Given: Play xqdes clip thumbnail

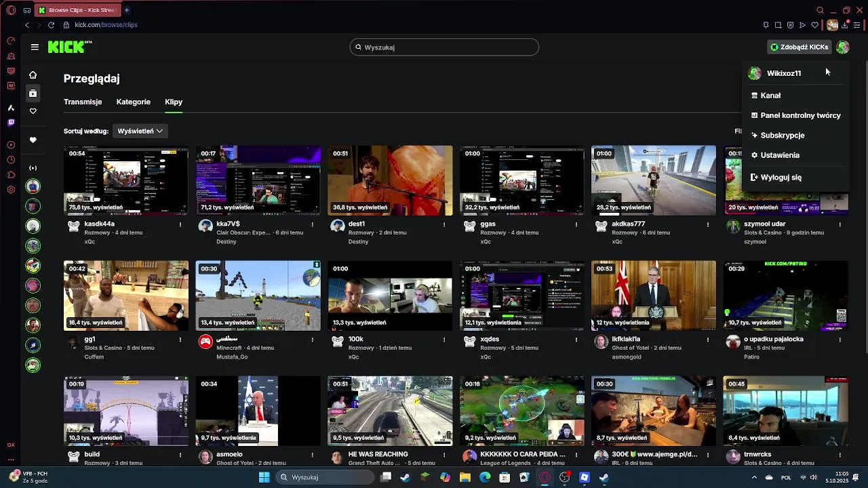Looking at the screenshot, I should (x=521, y=296).
